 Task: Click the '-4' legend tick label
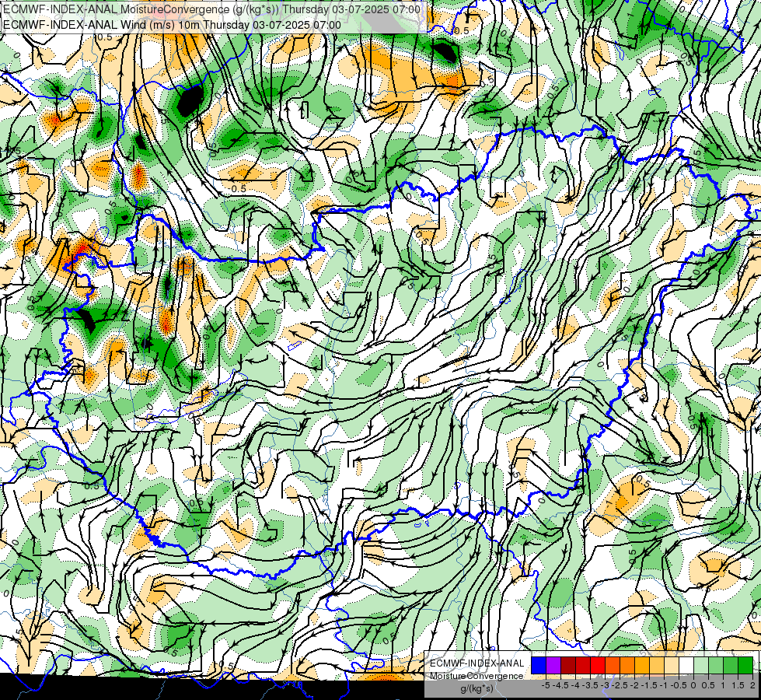point(575,685)
